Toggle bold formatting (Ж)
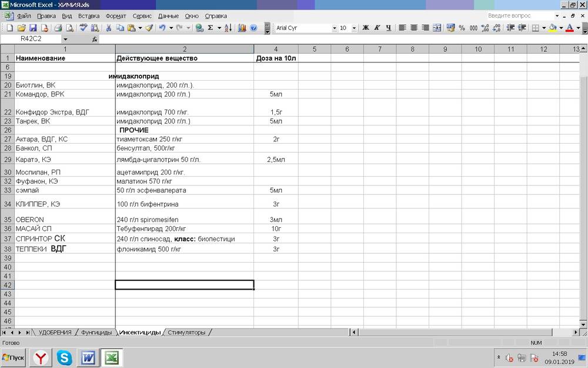Screen dimensions: 588x368 tap(366, 28)
